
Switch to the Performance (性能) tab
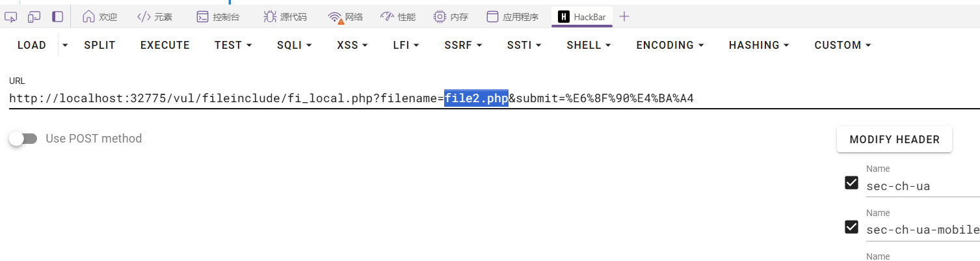398,17
